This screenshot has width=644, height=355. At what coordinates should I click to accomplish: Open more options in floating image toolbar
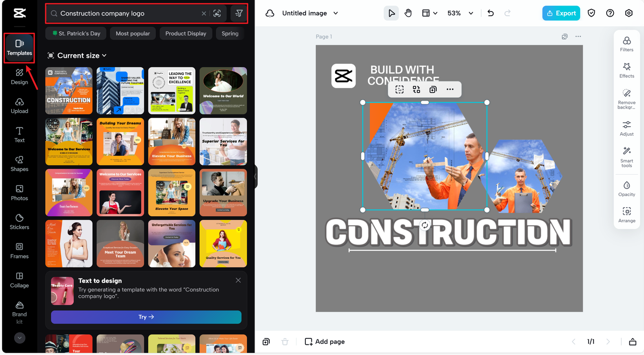coord(450,90)
